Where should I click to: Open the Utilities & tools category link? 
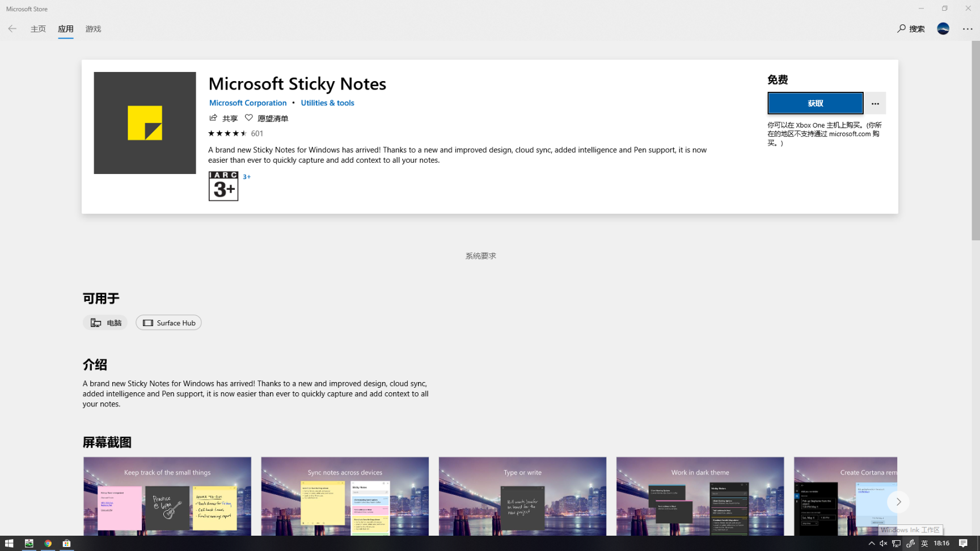point(327,103)
